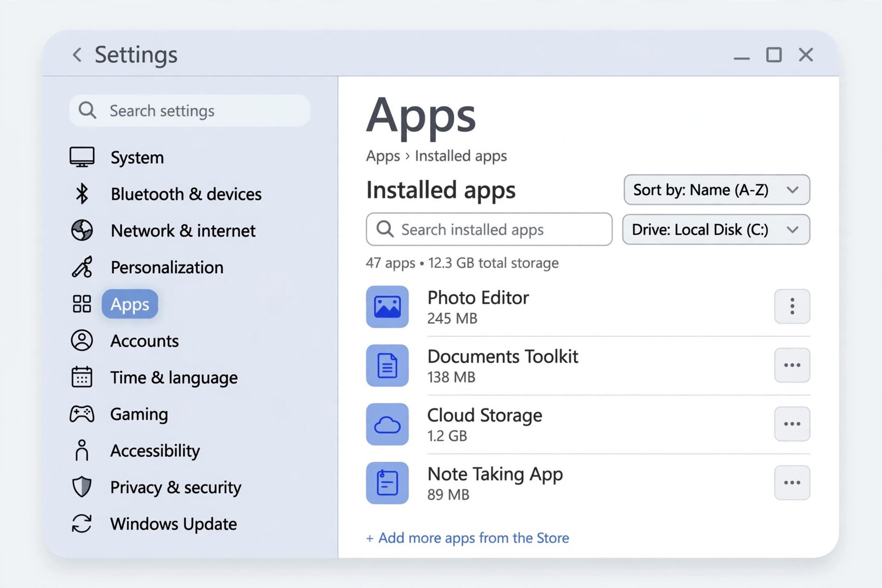The width and height of the screenshot is (882, 588).
Task: Click the Personalization brush icon
Action: pos(82,267)
